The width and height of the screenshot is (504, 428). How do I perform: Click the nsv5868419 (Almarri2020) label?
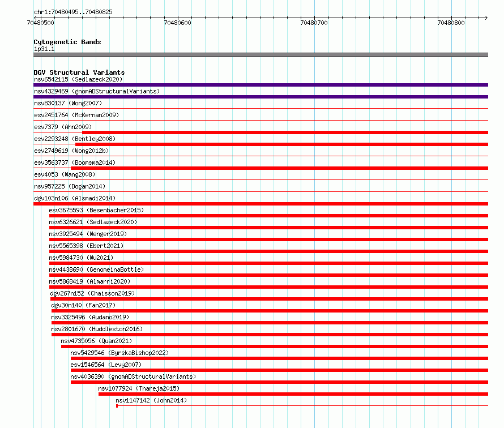89,281
